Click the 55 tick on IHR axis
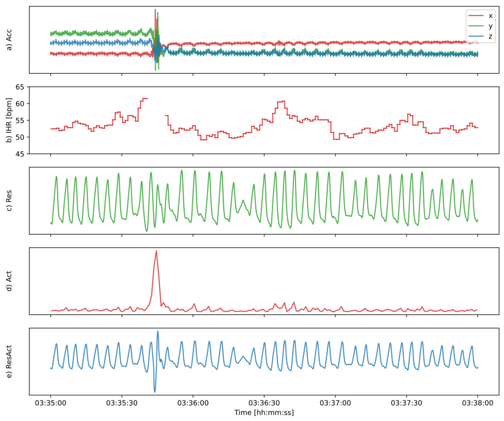Image resolution: width=504 pixels, height=421 pixels. pyautogui.click(x=20, y=120)
